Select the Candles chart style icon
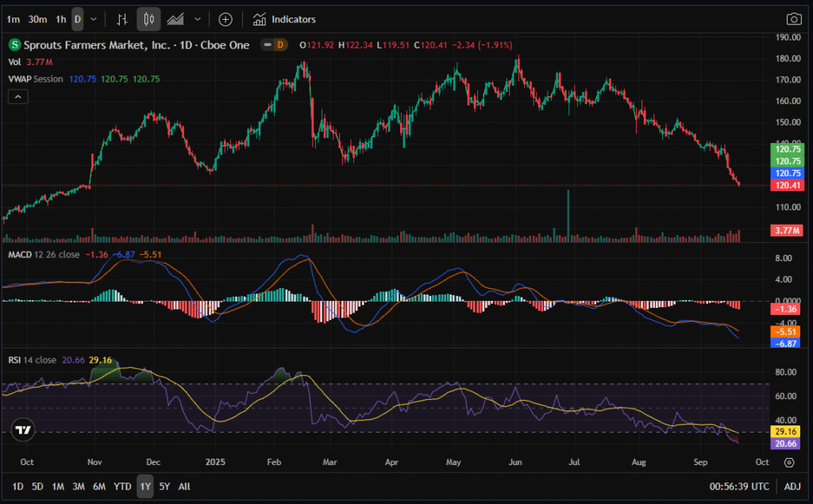Viewport: 813px width, 504px height. (x=147, y=19)
